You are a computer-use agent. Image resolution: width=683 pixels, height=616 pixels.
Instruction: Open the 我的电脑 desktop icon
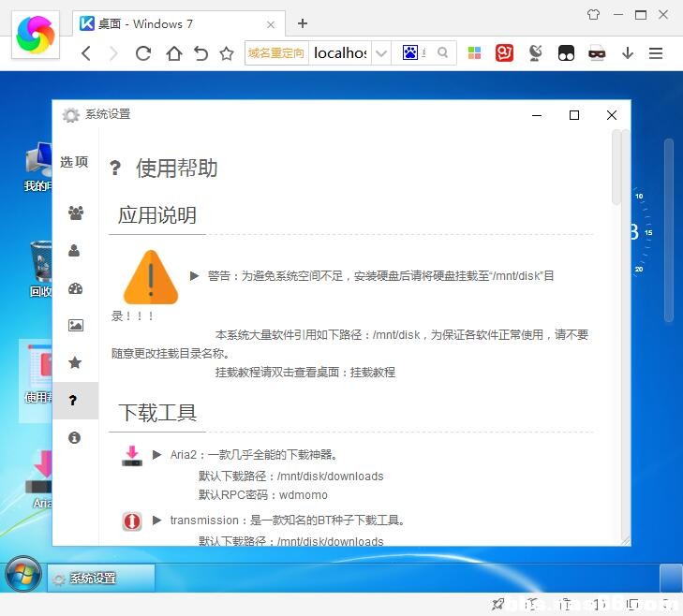[38, 168]
